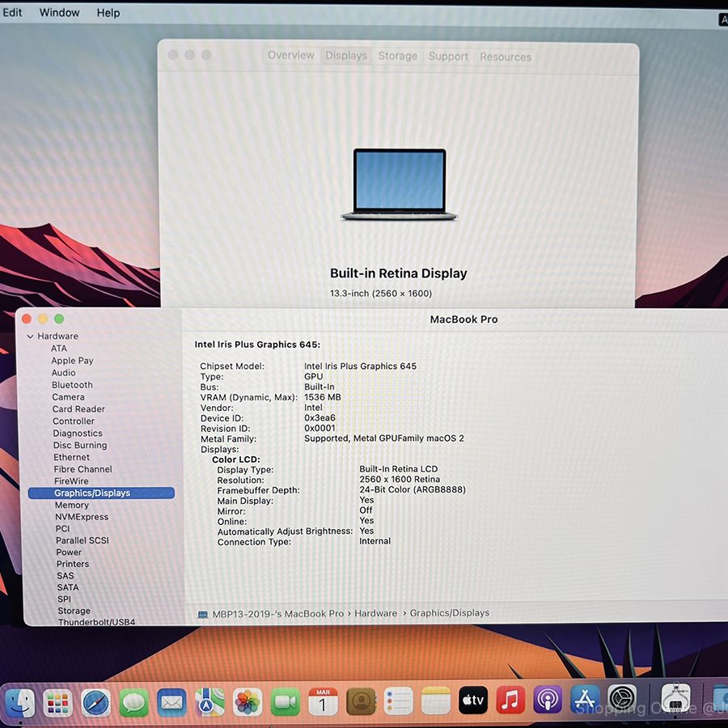Select Parallel SCSI in the sidebar
Viewport: 728px width, 728px height.
pos(83,540)
